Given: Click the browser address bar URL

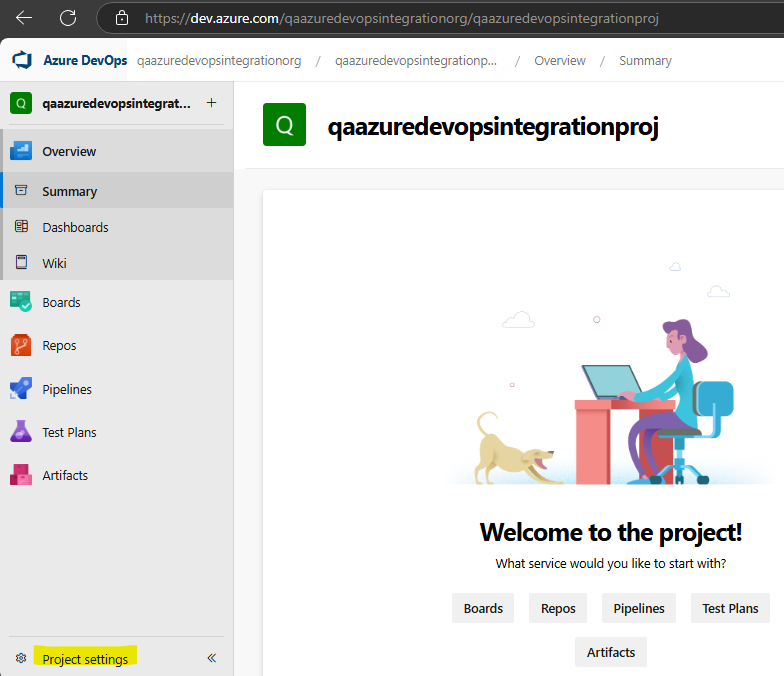Looking at the screenshot, I should [400, 18].
